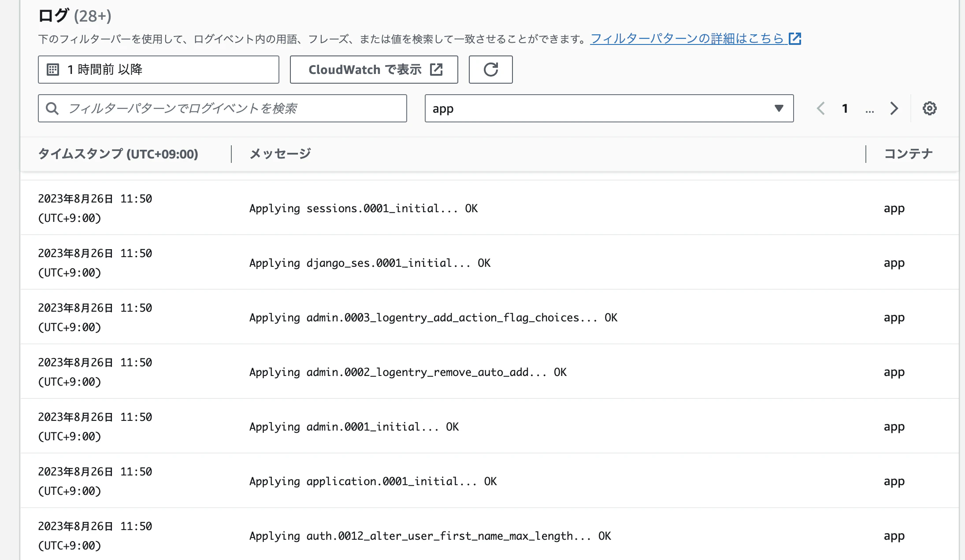The width and height of the screenshot is (965, 560).
Task: Click the メッセージ column header
Action: [x=280, y=154]
